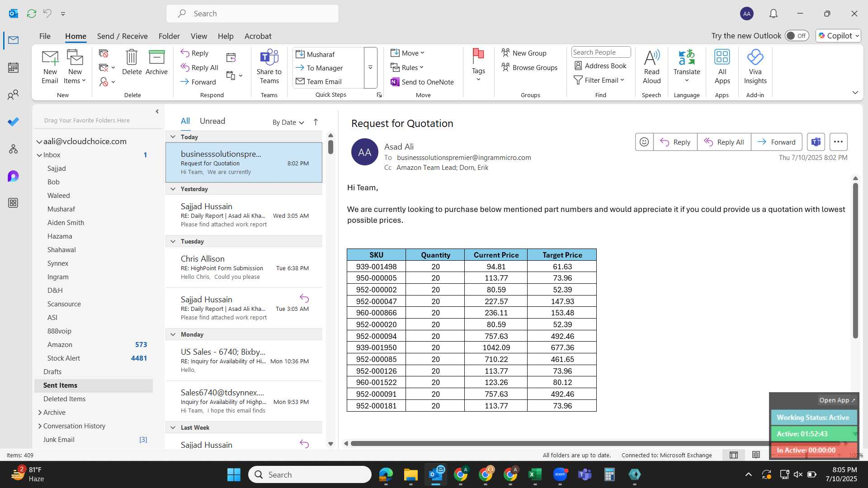Click the Windows Start button
The width and height of the screenshot is (868, 488).
(234, 474)
